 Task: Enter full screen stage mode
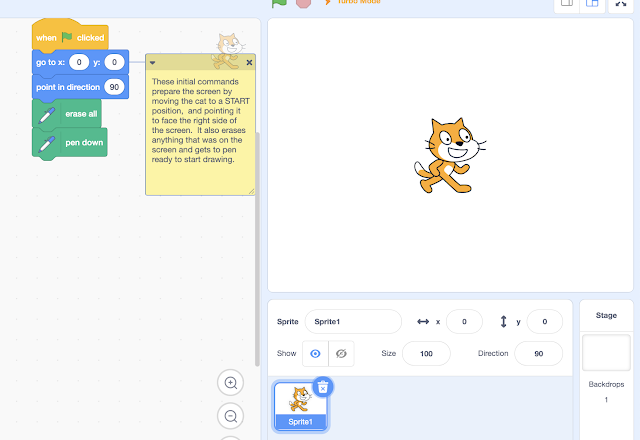coord(621,4)
